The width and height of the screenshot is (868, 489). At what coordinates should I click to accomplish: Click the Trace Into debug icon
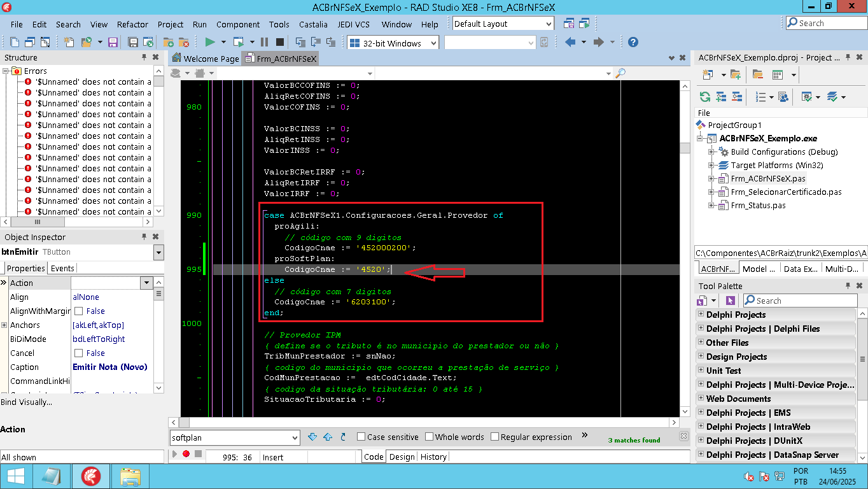coord(300,42)
